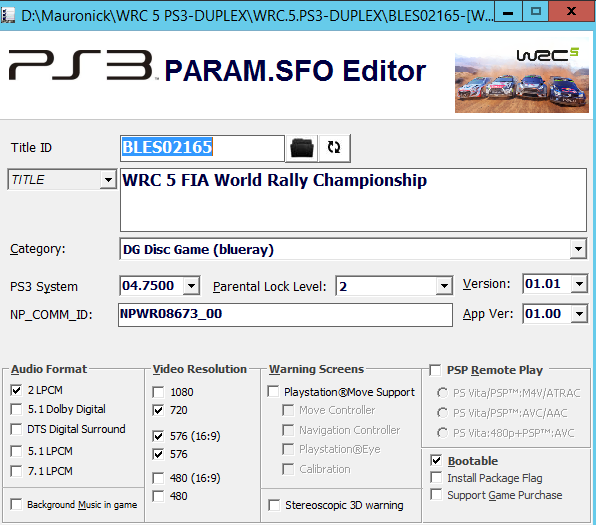
Task: Tick the 7.1 LPCM checkbox
Action: pos(16,471)
